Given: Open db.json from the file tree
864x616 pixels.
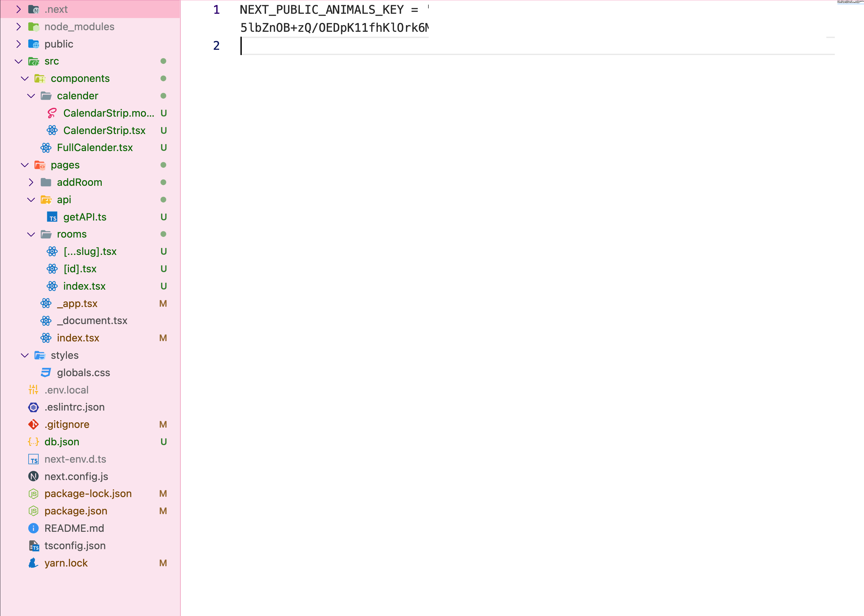Looking at the screenshot, I should pos(62,442).
